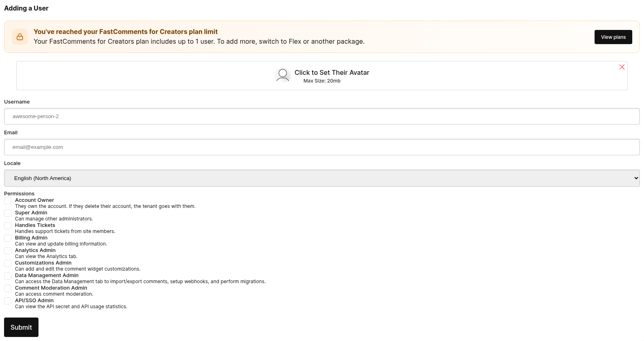The image size is (644, 341).
Task: Open the View plans button
Action: (x=613, y=37)
